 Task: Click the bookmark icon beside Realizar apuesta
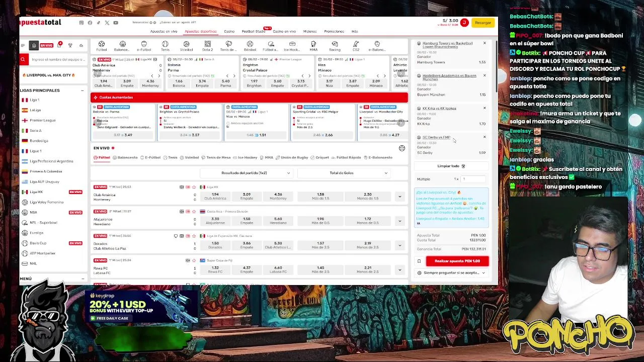click(419, 261)
